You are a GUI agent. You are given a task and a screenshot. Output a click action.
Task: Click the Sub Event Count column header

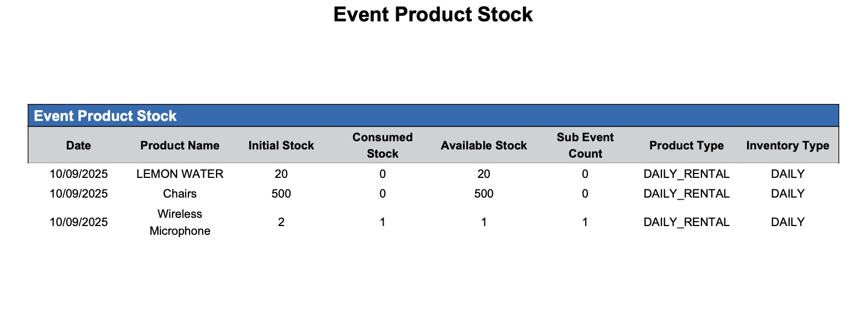[585, 146]
